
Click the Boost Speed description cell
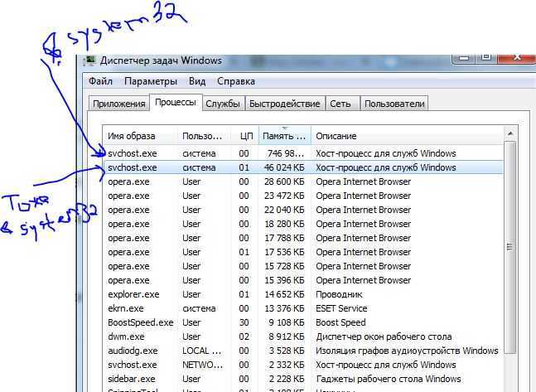click(340, 322)
